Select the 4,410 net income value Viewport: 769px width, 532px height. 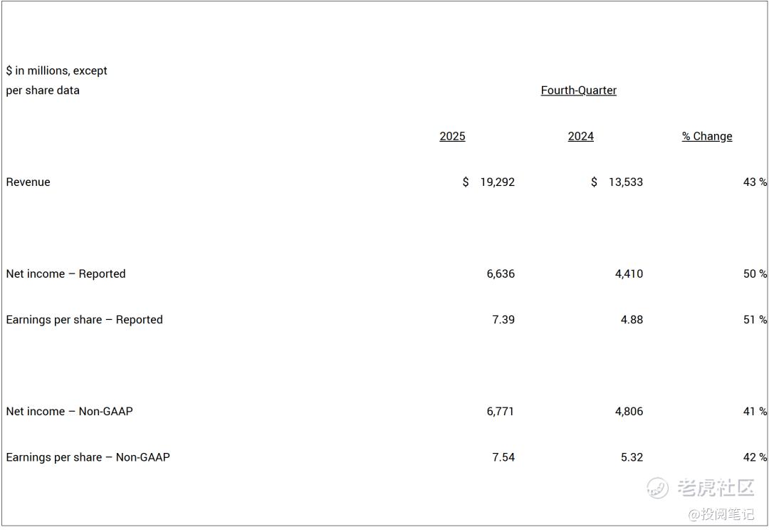click(629, 273)
